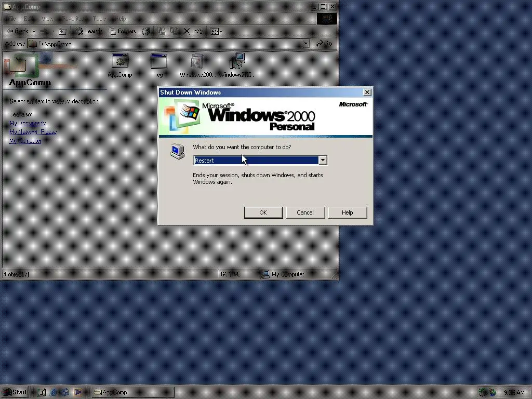Click the Go button next to address bar
Screen dimensions: 532x399
tap(324, 44)
